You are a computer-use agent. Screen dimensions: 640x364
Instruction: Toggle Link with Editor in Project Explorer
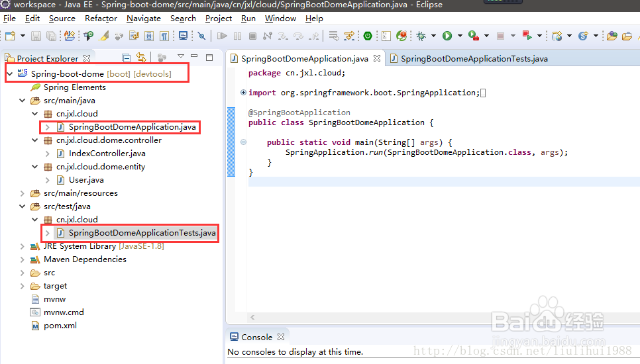tap(141, 58)
